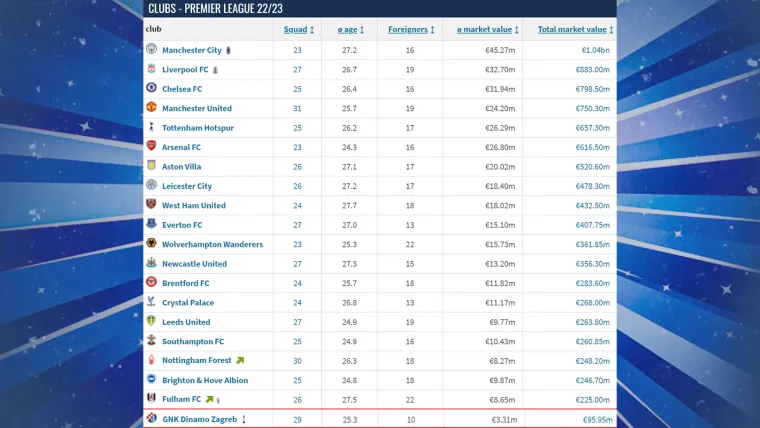The height and width of the screenshot is (428, 760).
Task: Click the Chelsea FC badge icon
Action: (151, 89)
